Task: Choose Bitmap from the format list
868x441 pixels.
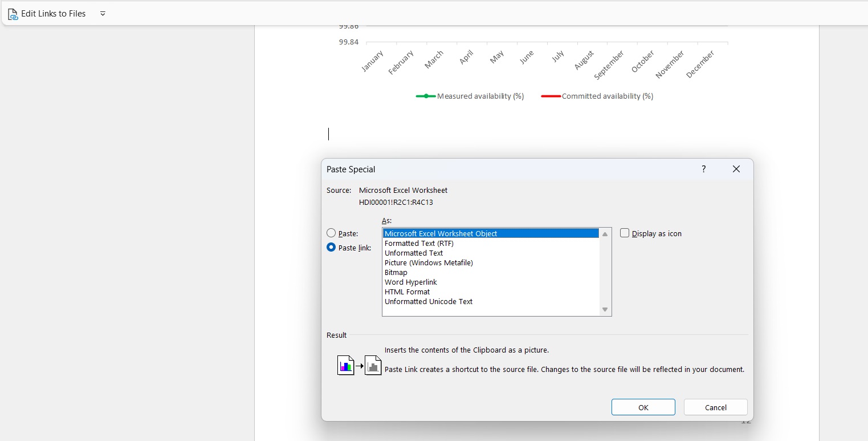Action: tap(396, 272)
